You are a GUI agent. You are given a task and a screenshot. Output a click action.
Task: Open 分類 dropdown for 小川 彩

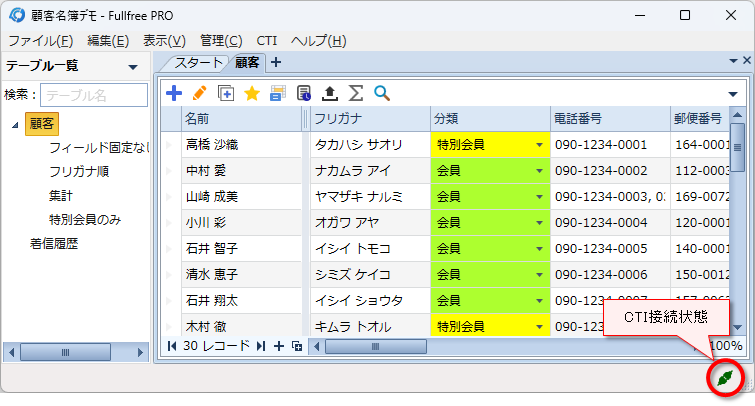click(539, 223)
